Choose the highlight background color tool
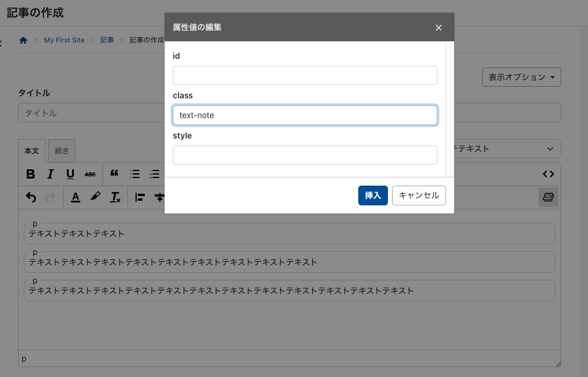This screenshot has width=588, height=377. (x=95, y=197)
